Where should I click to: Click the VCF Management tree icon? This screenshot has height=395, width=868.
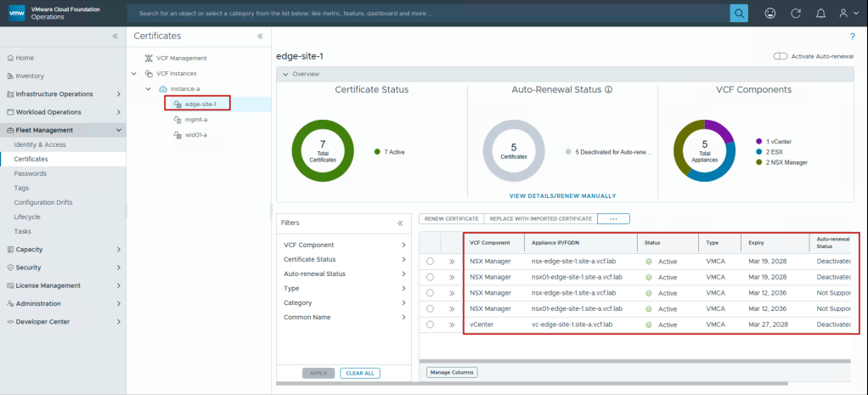(149, 58)
